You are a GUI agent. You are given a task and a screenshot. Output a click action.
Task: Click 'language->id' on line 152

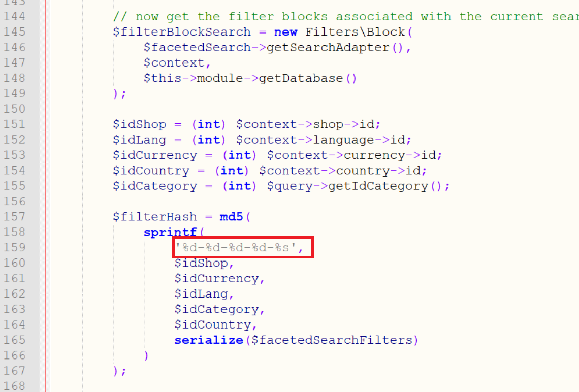click(x=359, y=140)
